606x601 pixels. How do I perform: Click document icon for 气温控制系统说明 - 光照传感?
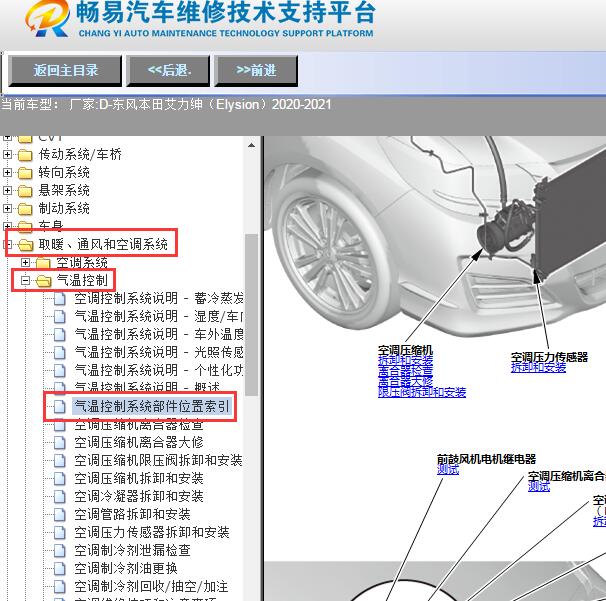click(60, 352)
